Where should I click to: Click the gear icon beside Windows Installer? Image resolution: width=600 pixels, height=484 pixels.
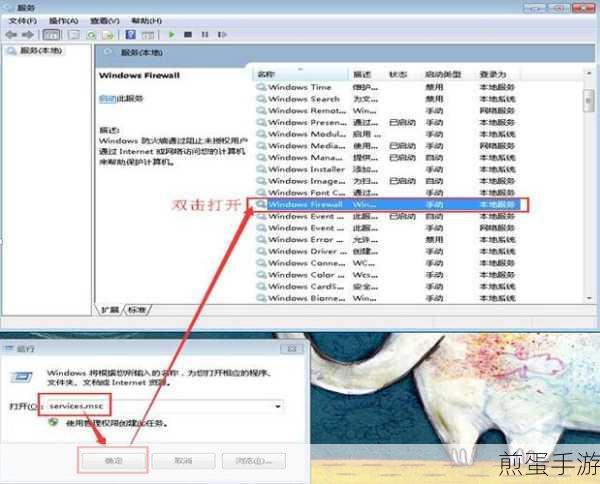[x=261, y=169]
